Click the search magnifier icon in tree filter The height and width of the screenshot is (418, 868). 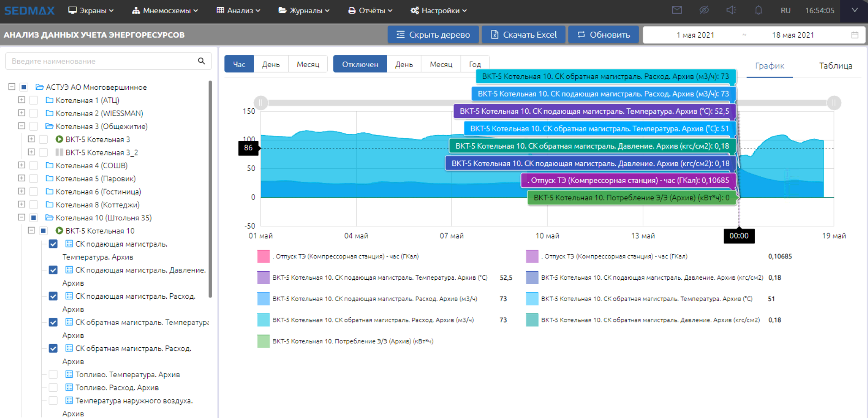point(201,61)
